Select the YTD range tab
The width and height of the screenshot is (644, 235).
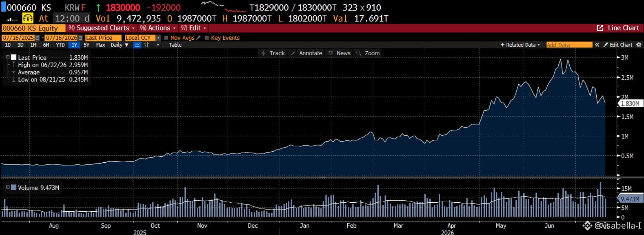point(60,45)
